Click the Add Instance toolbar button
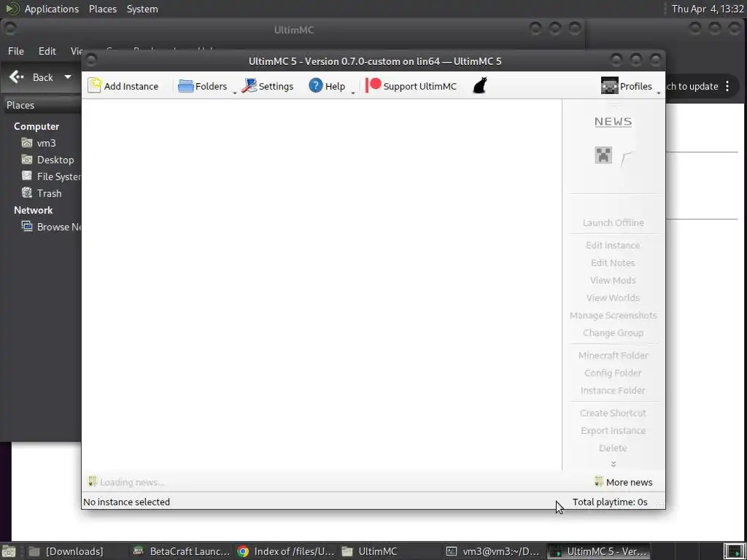 point(123,86)
